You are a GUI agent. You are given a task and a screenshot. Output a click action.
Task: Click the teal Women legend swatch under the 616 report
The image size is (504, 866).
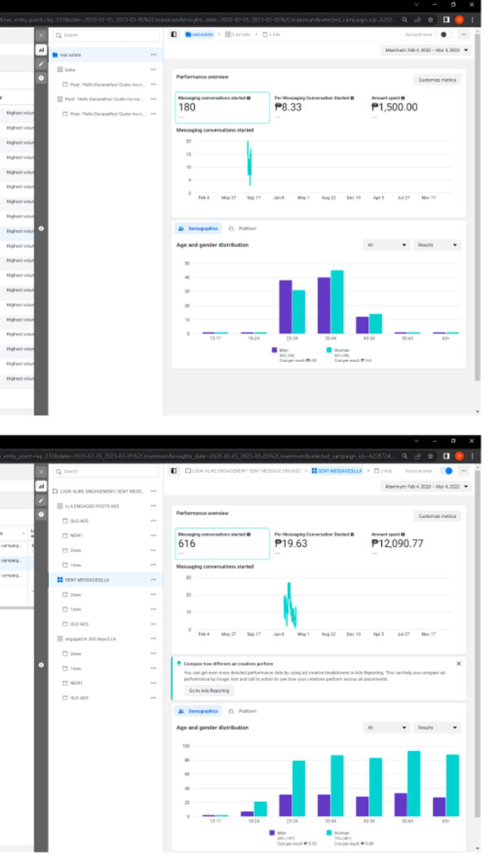point(329,832)
